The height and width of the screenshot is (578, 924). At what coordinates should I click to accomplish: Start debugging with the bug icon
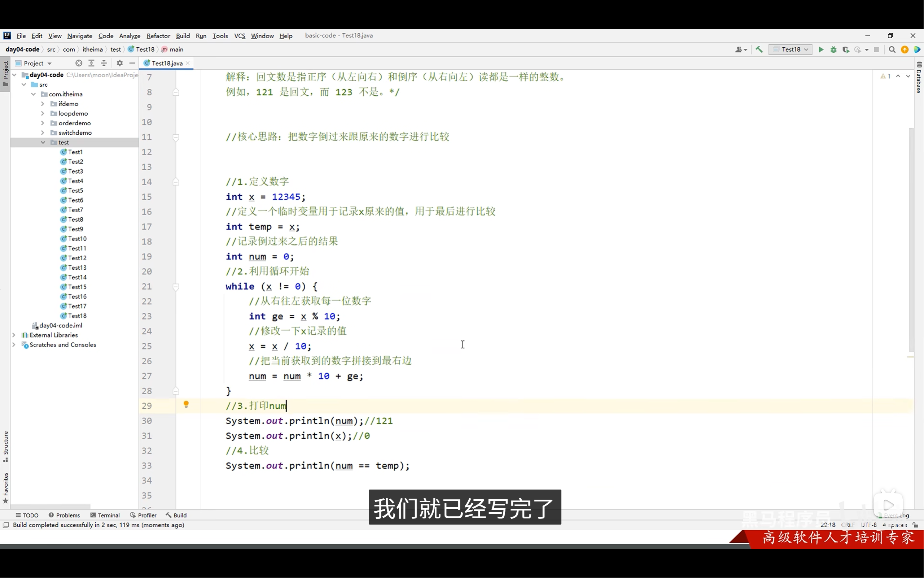(x=833, y=50)
